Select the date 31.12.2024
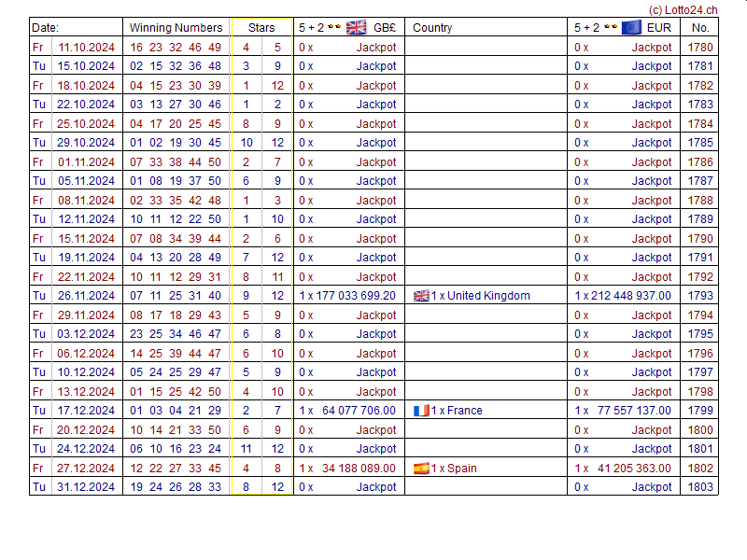 [x=87, y=487]
